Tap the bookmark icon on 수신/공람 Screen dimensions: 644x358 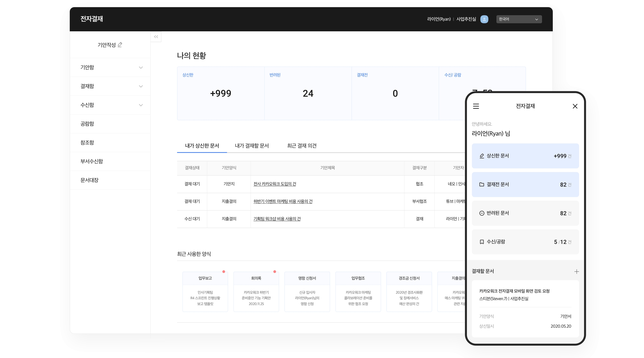(x=482, y=242)
